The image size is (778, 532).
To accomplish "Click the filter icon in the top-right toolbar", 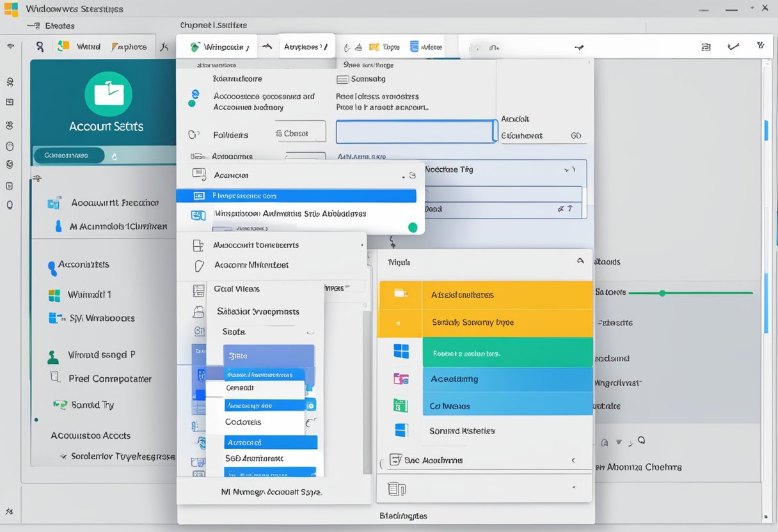I will 760,45.
